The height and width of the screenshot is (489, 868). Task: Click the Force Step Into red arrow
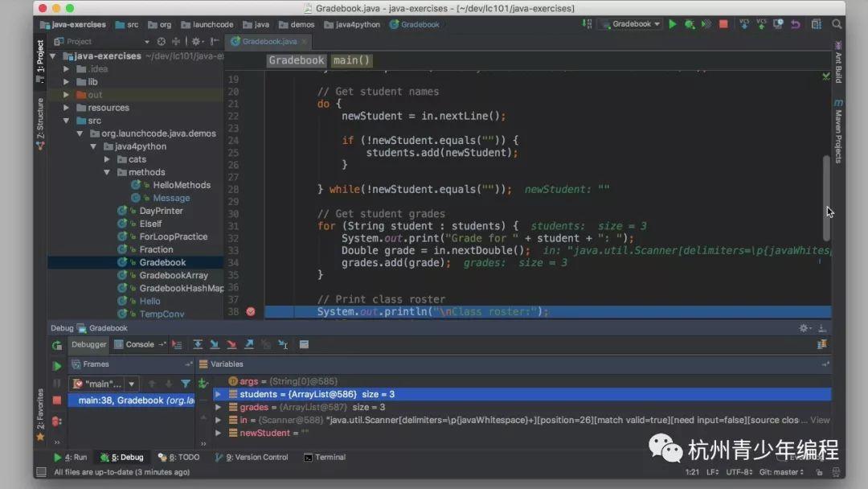click(231, 344)
